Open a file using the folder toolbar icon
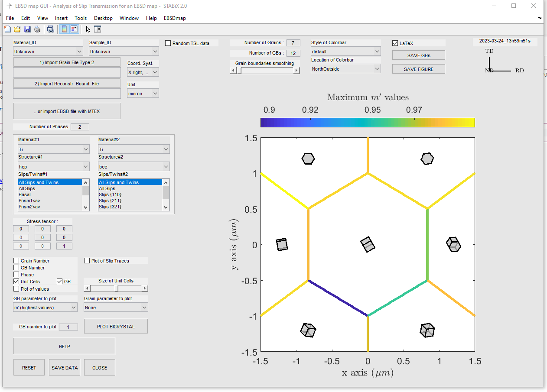The width and height of the screenshot is (547, 392). (x=17, y=29)
